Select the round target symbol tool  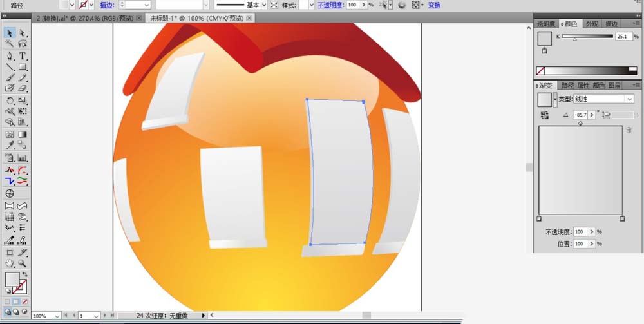coord(10,193)
